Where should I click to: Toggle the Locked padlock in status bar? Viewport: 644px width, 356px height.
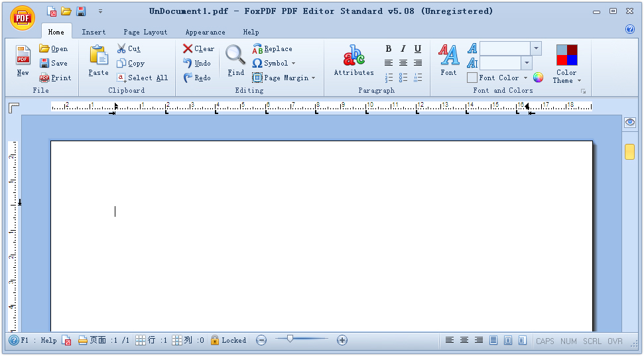(x=214, y=340)
